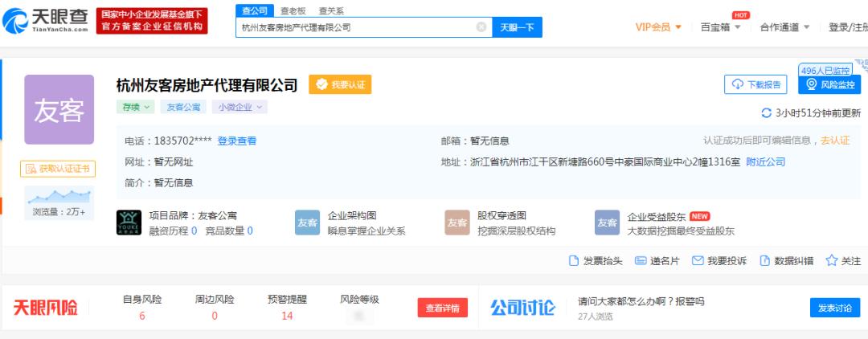This screenshot has width=868, height=339.
Task: Click the 我要认证 badge button
Action: [x=340, y=84]
